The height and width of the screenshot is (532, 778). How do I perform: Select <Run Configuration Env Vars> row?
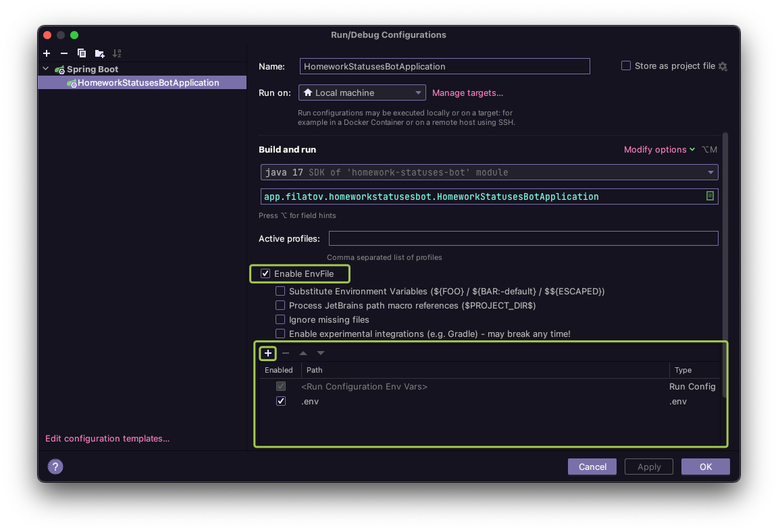click(489, 387)
